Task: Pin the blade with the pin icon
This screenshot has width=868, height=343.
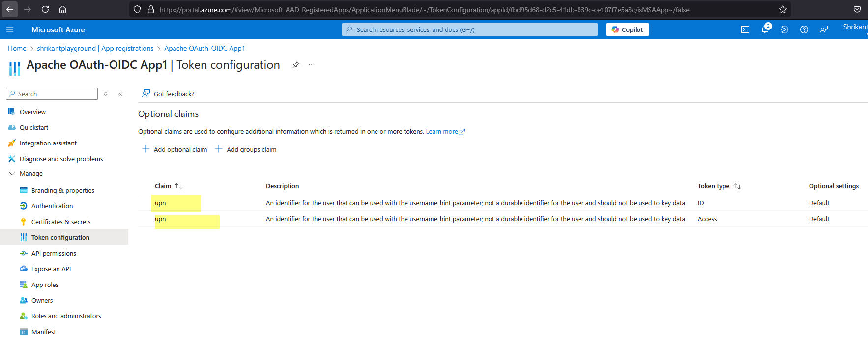Action: click(295, 65)
